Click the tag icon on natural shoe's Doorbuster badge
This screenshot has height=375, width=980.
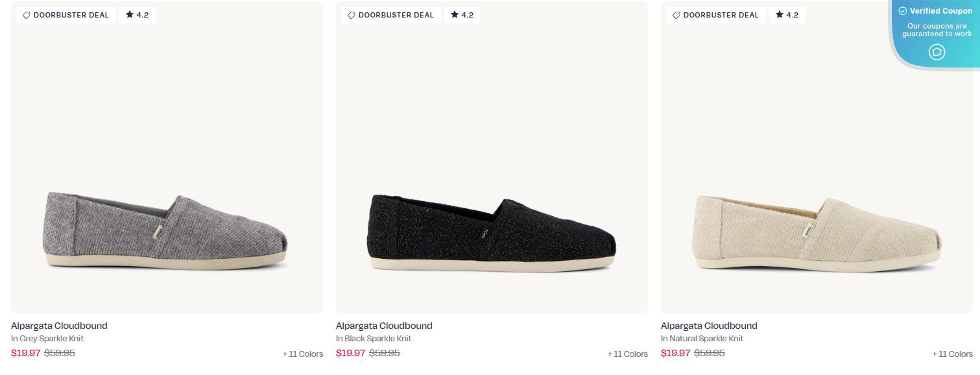click(676, 15)
